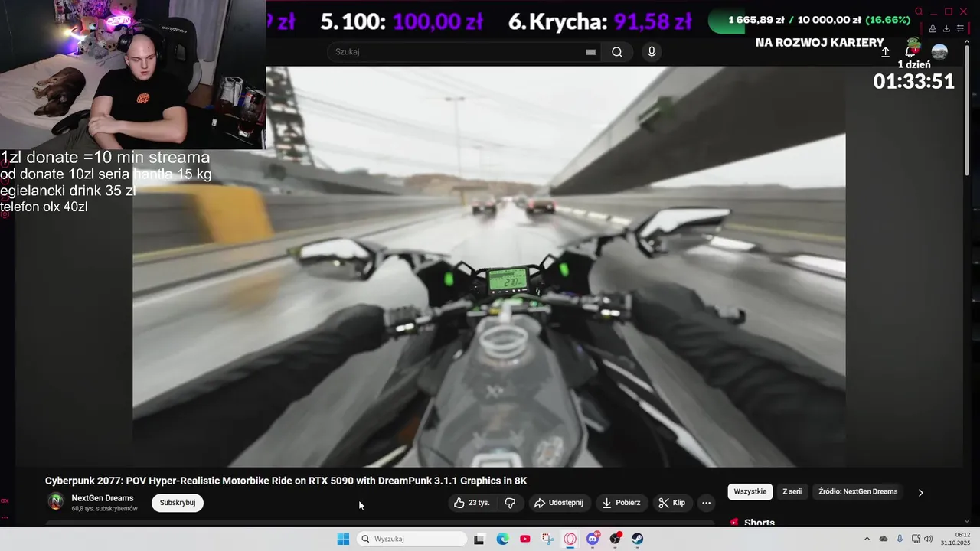The height and width of the screenshot is (551, 980).
Task: Open the on-screen keyboard icon in search box
Action: (590, 52)
